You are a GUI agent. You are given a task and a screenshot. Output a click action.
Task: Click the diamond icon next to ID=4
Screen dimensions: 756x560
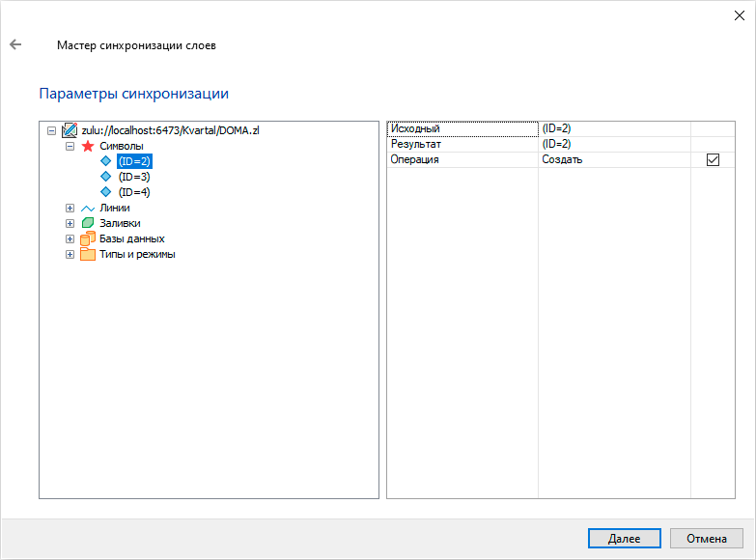(x=106, y=192)
